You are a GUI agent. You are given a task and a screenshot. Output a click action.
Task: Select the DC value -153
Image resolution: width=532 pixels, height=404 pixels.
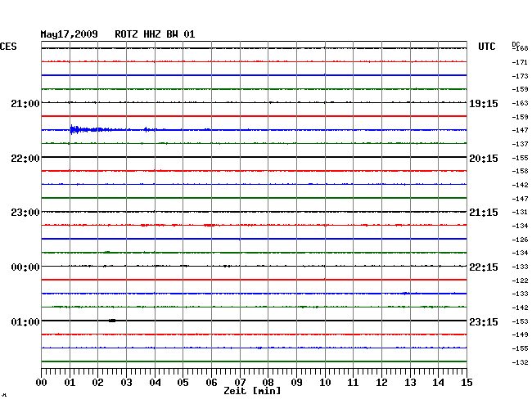click(x=520, y=321)
